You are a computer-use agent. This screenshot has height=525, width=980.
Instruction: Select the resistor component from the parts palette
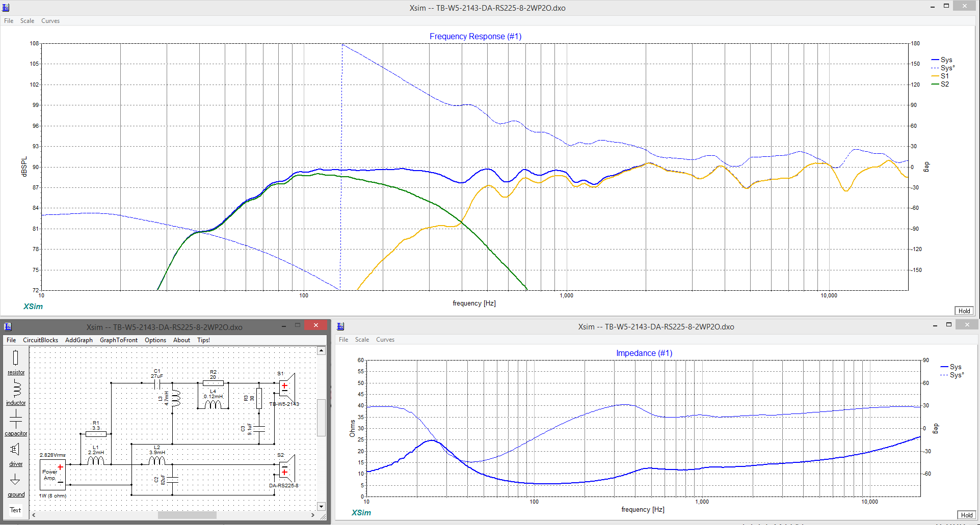(16, 362)
